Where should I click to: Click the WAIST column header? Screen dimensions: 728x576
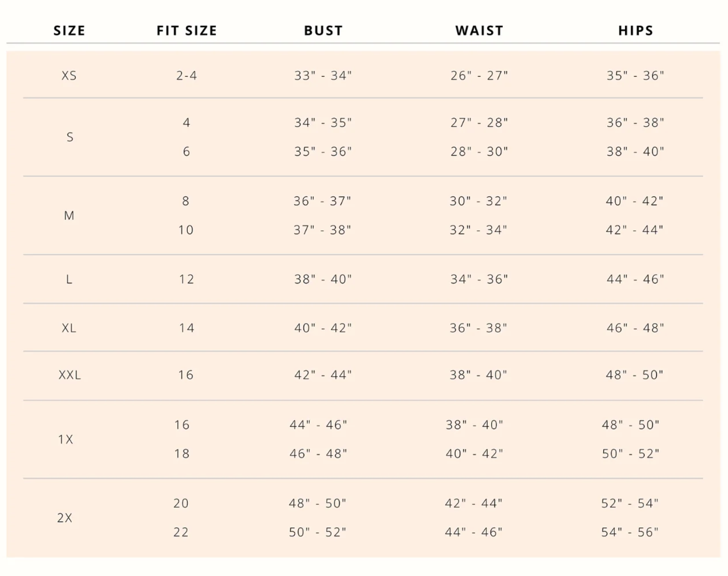coord(479,31)
